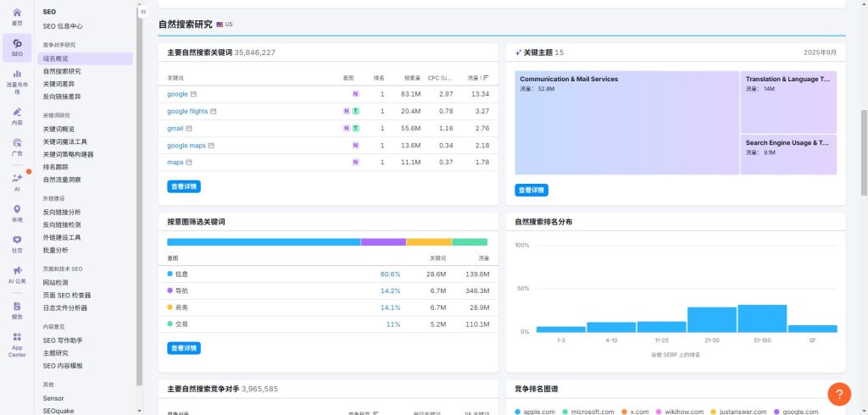
Task: Open 关键词魔法工具 in the sidebar
Action: [65, 141]
